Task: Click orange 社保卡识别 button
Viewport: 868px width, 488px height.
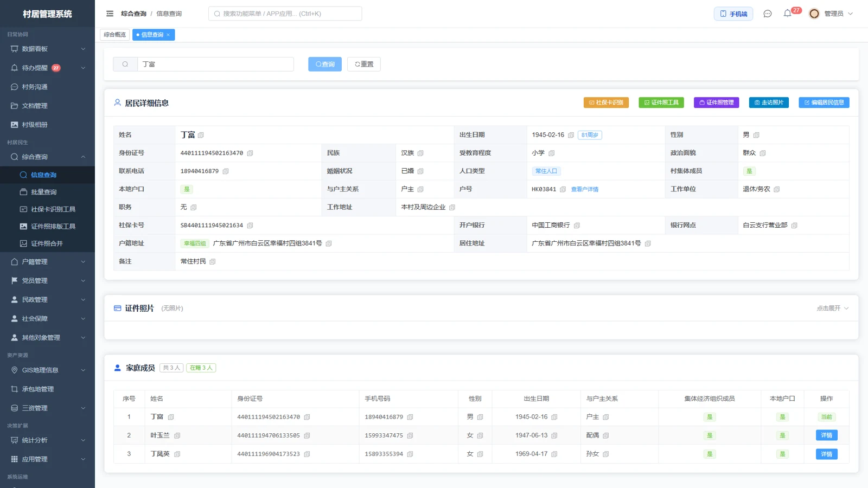Action: pos(606,102)
